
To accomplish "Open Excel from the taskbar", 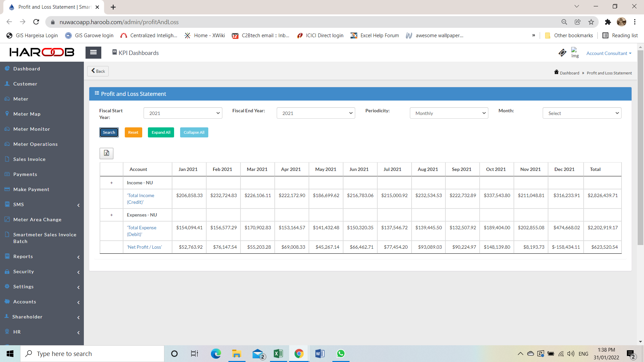I will 278,354.
